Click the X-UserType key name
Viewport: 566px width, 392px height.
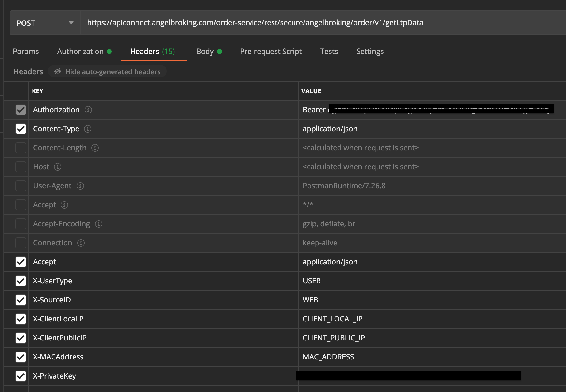(x=52, y=281)
